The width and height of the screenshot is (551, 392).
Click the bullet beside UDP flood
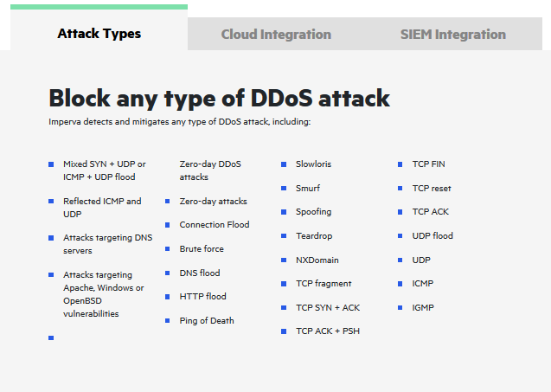click(400, 236)
